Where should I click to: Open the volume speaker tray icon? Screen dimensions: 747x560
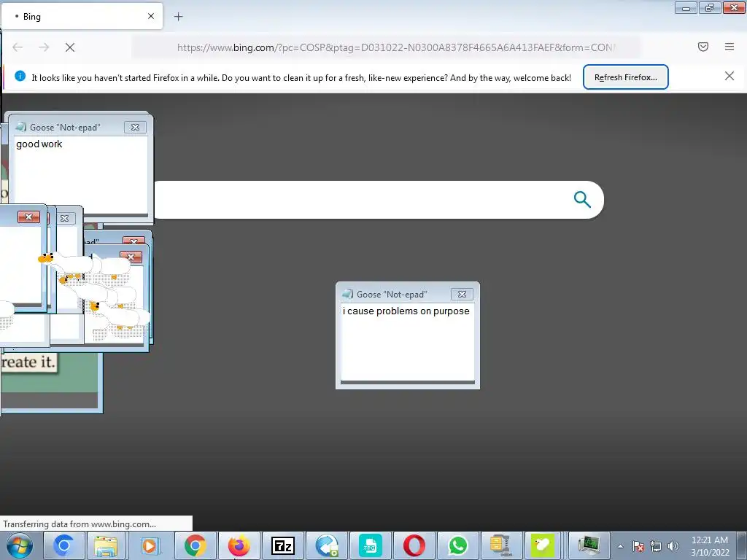pos(673,547)
